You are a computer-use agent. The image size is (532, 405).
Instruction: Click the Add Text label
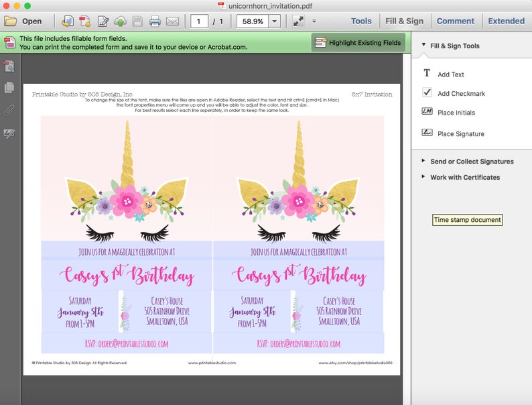[450, 74]
